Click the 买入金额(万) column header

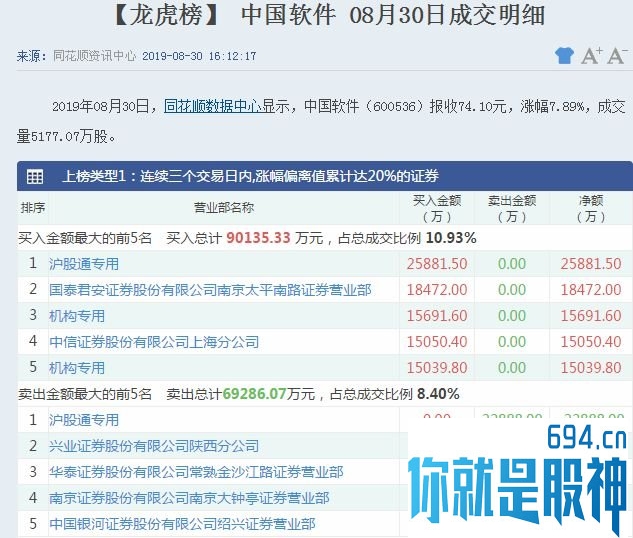[437, 208]
